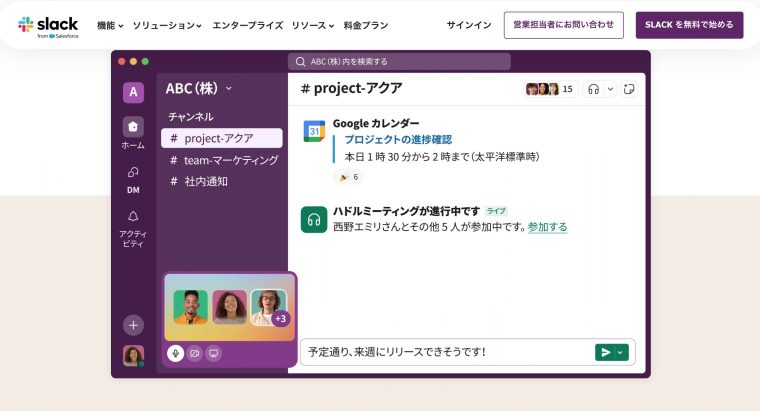The height and width of the screenshot is (411, 760).
Task: Toggle huddle screen sharing button
Action: pos(214,353)
